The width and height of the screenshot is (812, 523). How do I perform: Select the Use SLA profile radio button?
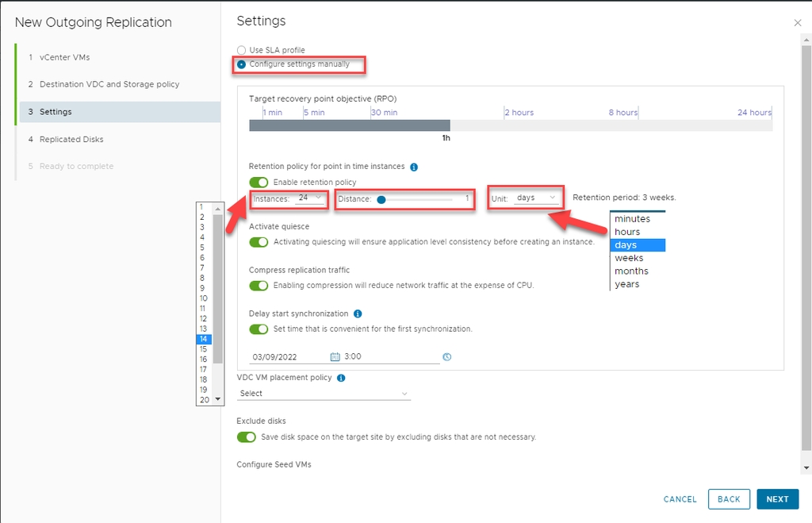(241, 50)
